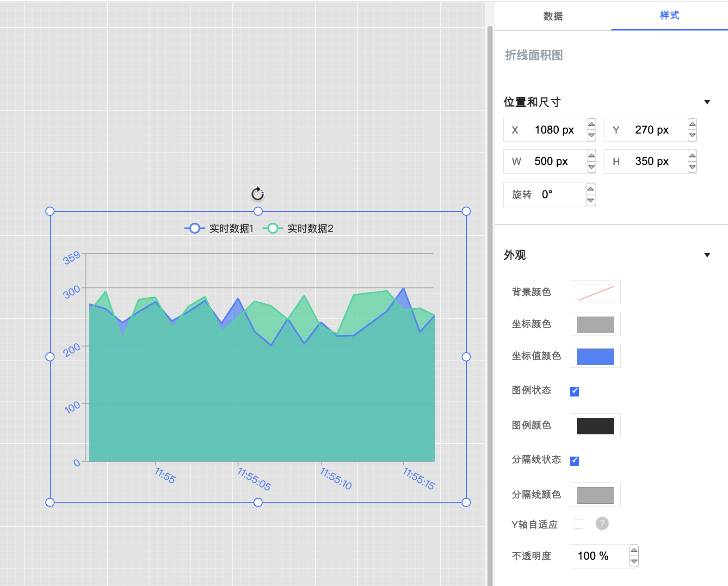Toggle the 实时数据1 legend marker

(x=195, y=228)
